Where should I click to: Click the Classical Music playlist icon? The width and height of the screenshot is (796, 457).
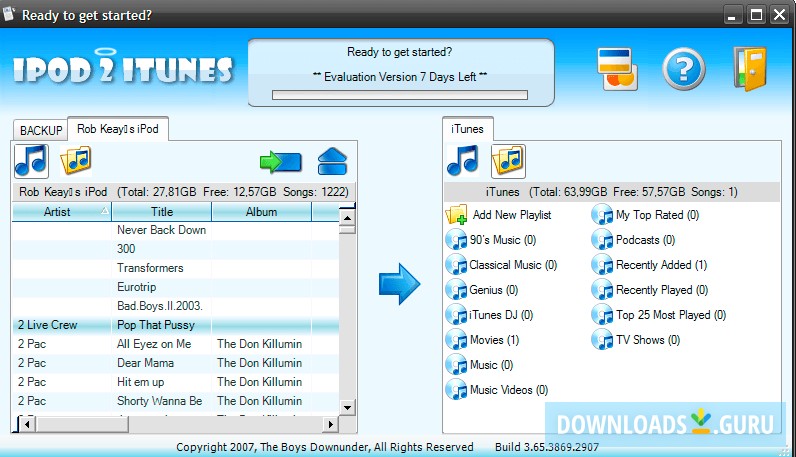click(x=456, y=265)
